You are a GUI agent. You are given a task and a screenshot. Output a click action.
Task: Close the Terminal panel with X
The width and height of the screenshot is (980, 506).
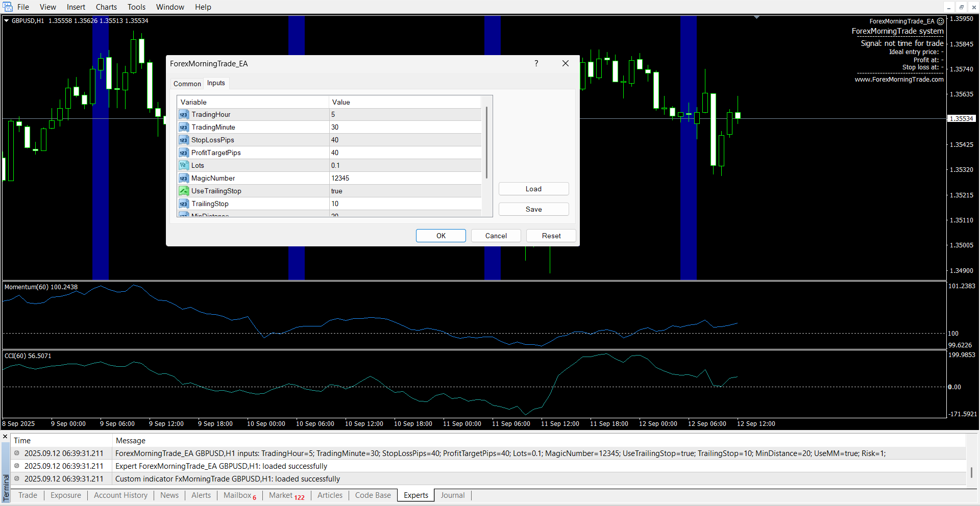[x=6, y=437]
